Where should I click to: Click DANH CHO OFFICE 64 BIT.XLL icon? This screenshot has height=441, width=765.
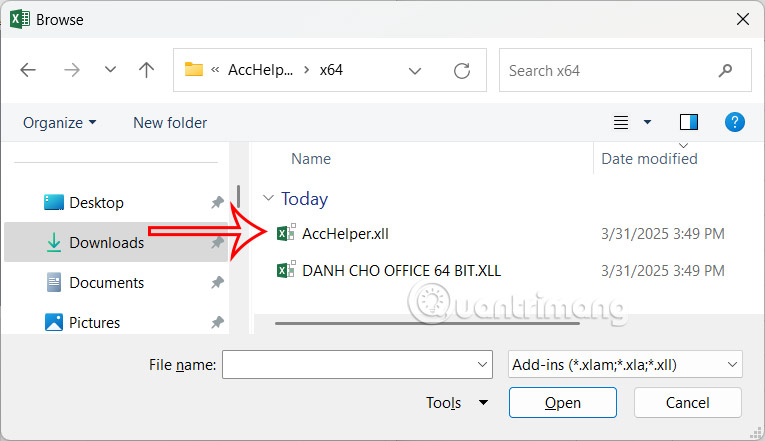tap(286, 270)
